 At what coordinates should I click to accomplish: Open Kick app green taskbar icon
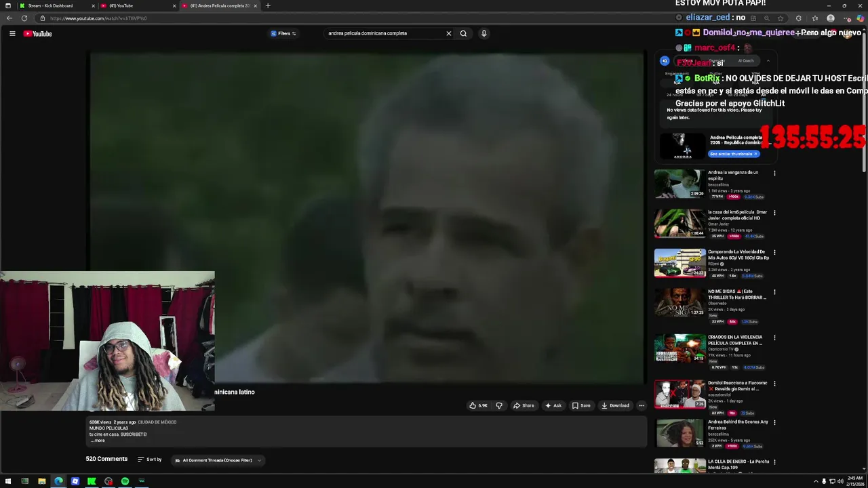92,481
